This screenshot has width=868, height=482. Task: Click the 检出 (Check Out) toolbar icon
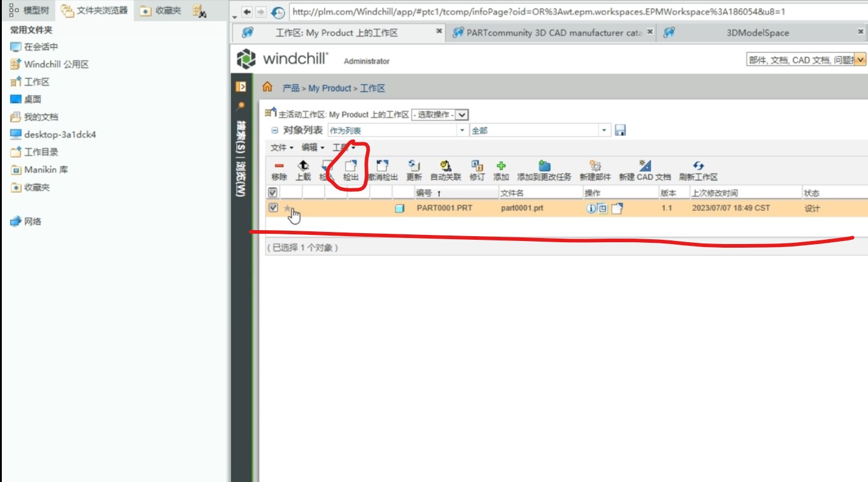tap(351, 165)
